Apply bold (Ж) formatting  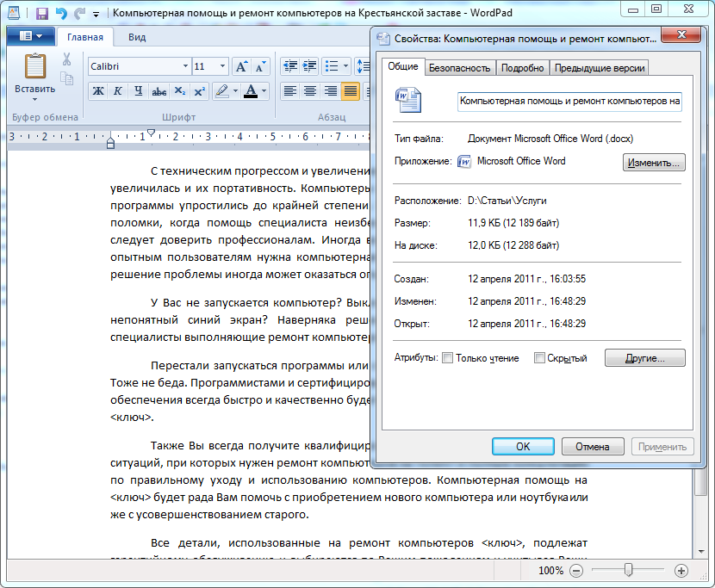tap(97, 90)
